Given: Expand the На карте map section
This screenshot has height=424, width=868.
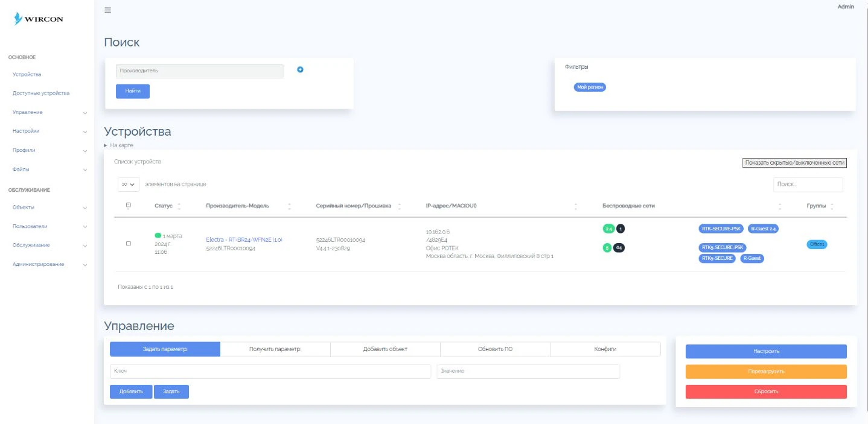Looking at the screenshot, I should pos(119,145).
